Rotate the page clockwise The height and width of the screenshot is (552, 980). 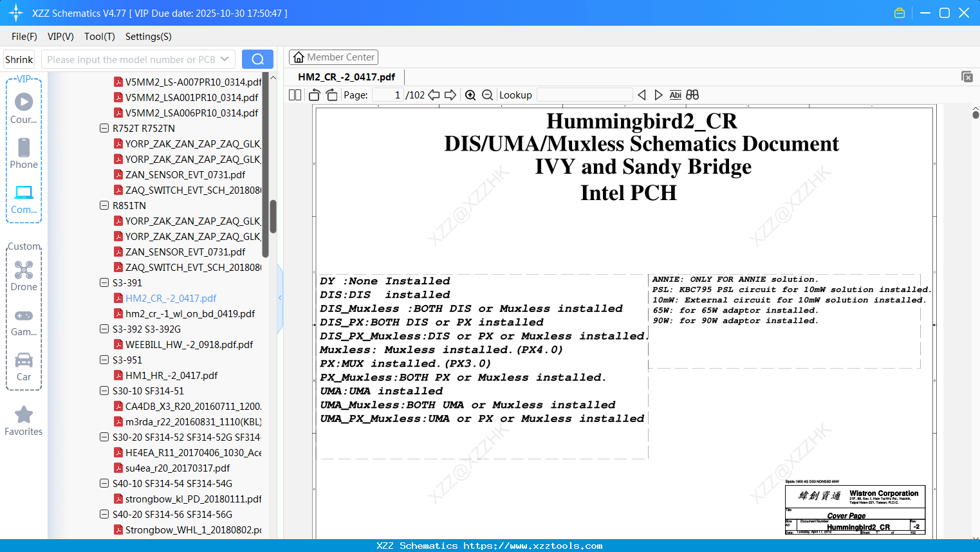pos(331,95)
